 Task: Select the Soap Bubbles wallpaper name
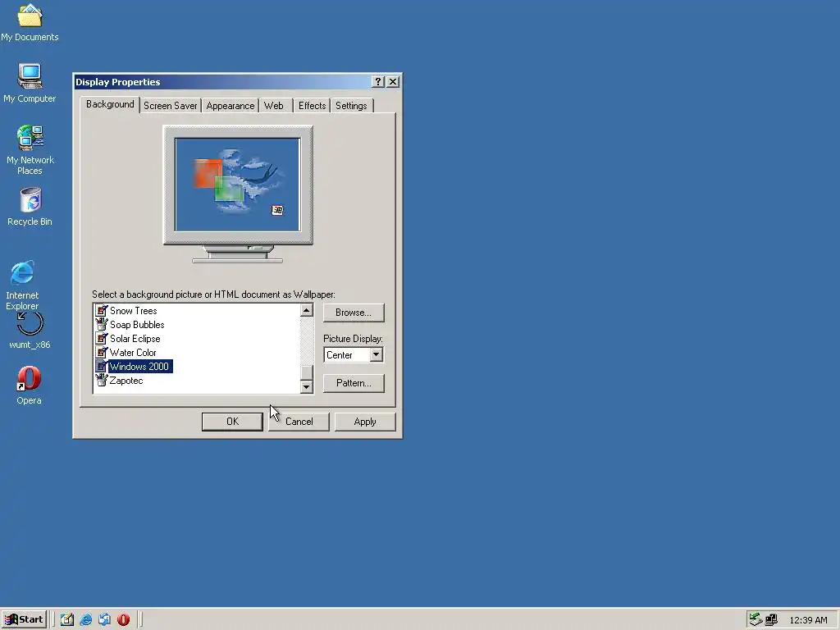tap(137, 325)
